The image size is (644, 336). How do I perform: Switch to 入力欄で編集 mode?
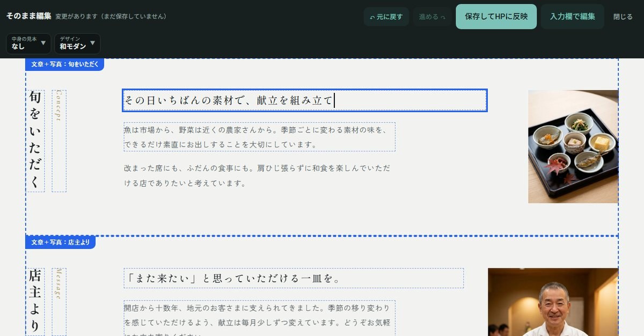click(x=572, y=17)
